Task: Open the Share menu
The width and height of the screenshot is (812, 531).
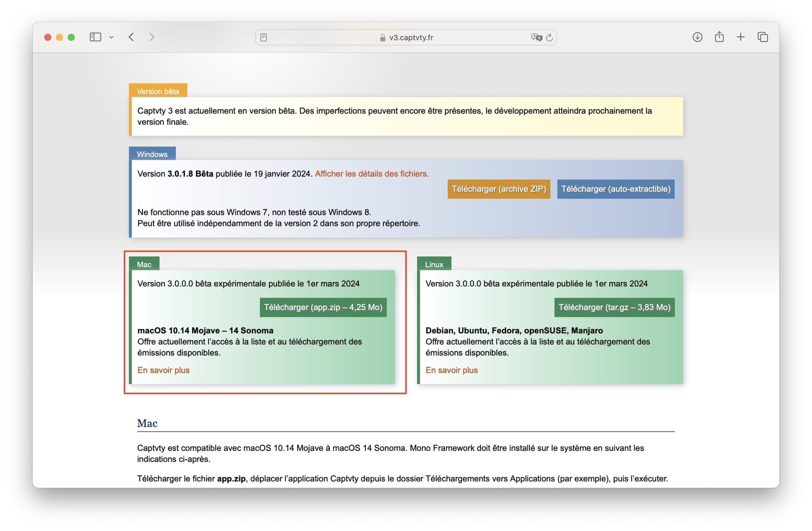Action: (719, 37)
